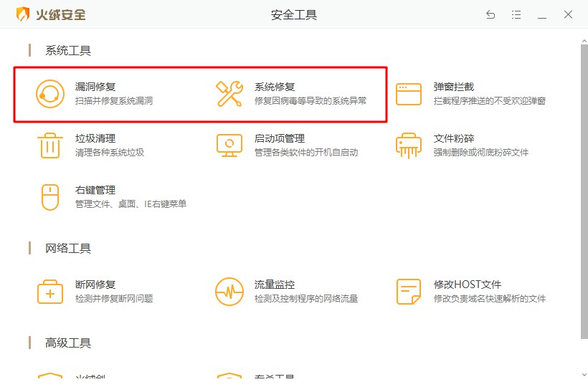Open the menu list icon in title bar
Viewport: 588px width, 387px height.
click(x=516, y=14)
